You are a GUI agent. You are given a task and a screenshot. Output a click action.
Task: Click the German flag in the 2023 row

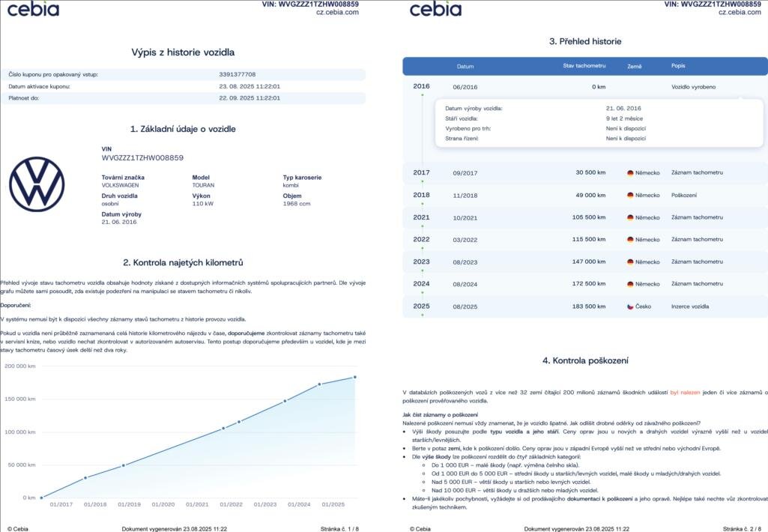[x=630, y=262]
